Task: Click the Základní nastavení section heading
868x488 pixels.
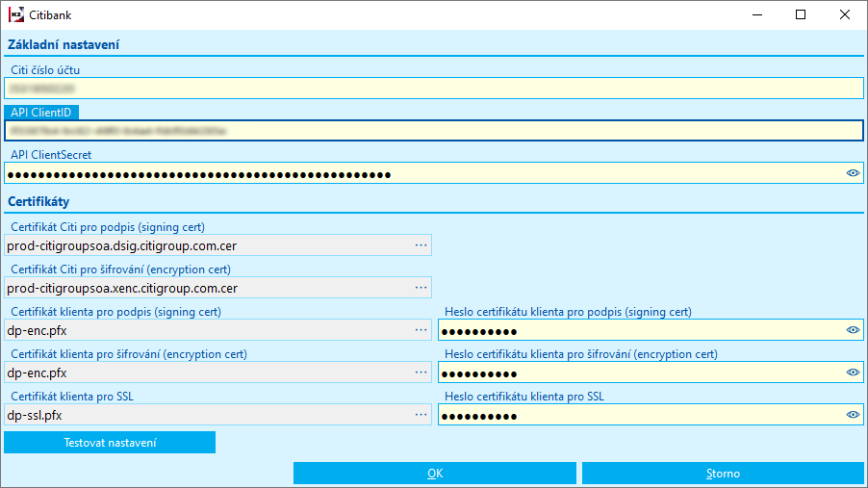Action: 64,45
